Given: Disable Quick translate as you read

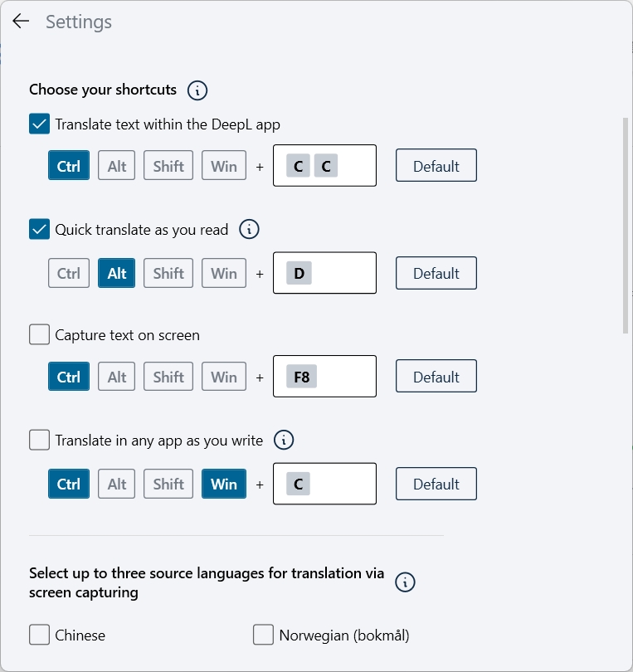Looking at the screenshot, I should 40,229.
